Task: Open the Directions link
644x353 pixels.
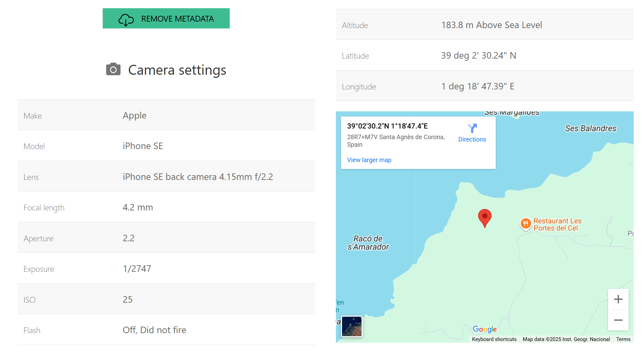Action: [472, 139]
